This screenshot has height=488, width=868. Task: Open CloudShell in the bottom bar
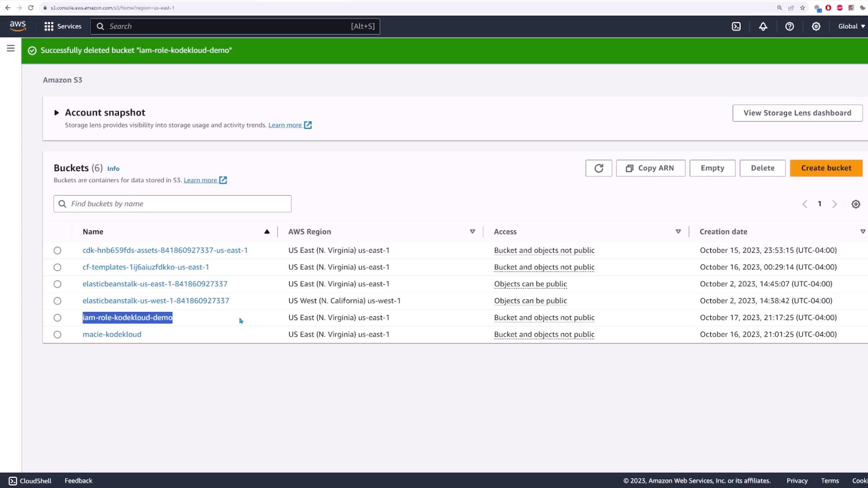(30, 481)
